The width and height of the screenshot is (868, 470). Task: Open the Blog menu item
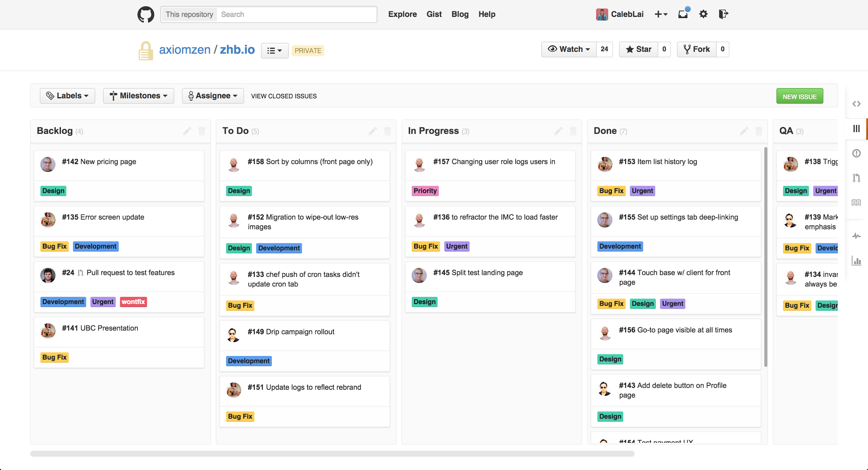click(460, 14)
